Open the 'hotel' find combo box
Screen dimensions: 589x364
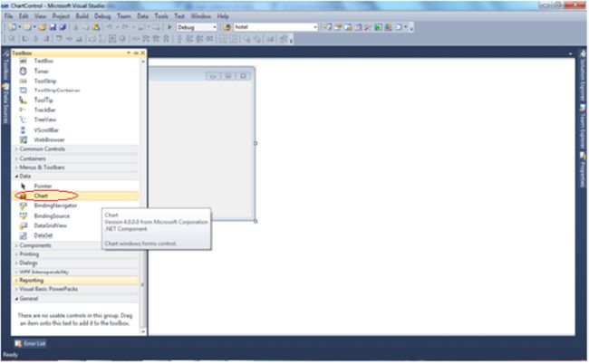[275, 27]
